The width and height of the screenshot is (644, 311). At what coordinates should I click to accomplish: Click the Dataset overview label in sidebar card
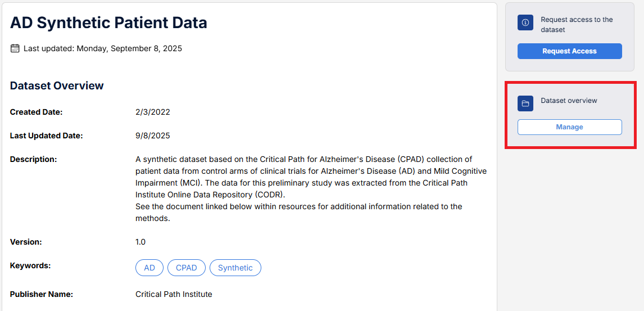(x=569, y=101)
